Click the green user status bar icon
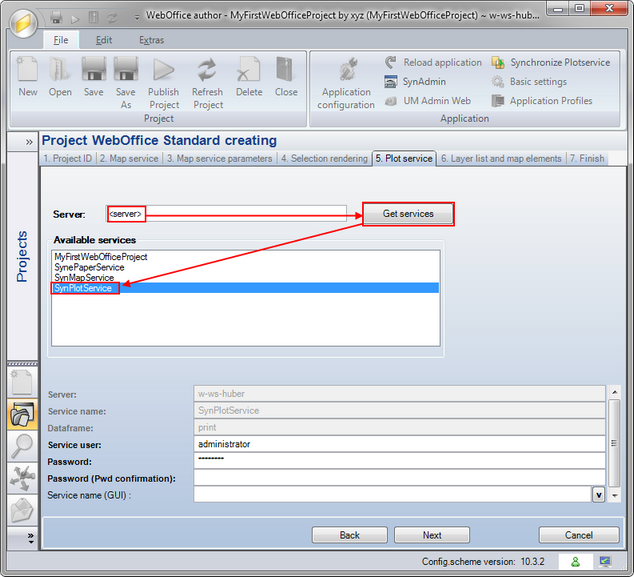Image resolution: width=634 pixels, height=577 pixels. (575, 562)
